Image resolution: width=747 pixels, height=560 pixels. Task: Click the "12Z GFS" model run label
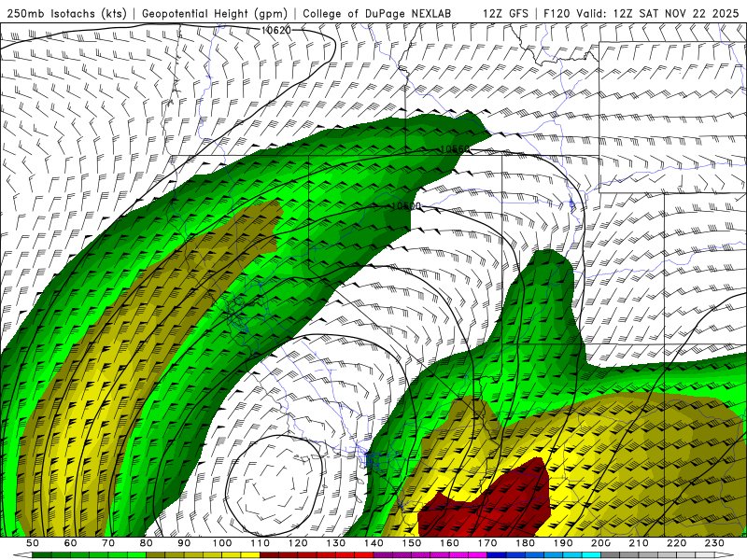(x=505, y=13)
